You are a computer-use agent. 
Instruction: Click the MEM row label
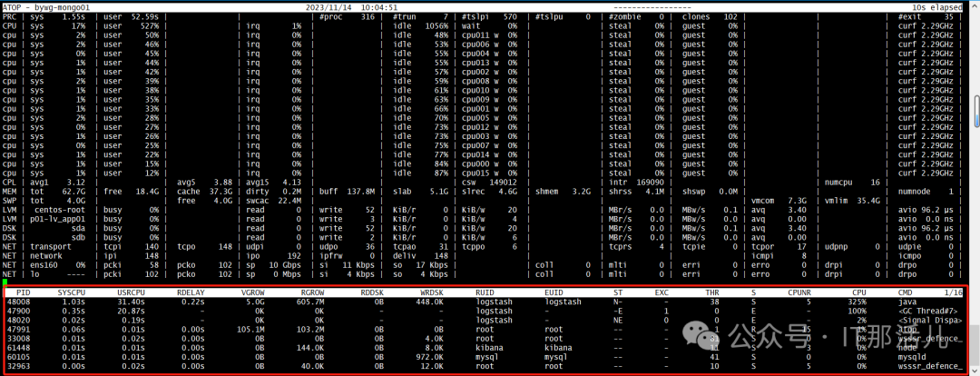pyautogui.click(x=9, y=192)
